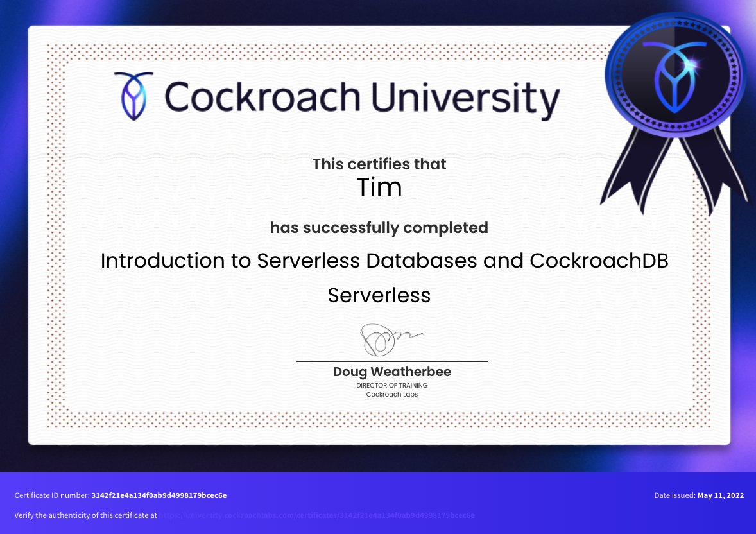Open the faint certificate verification URL link
The width and height of the screenshot is (756, 534).
317,515
